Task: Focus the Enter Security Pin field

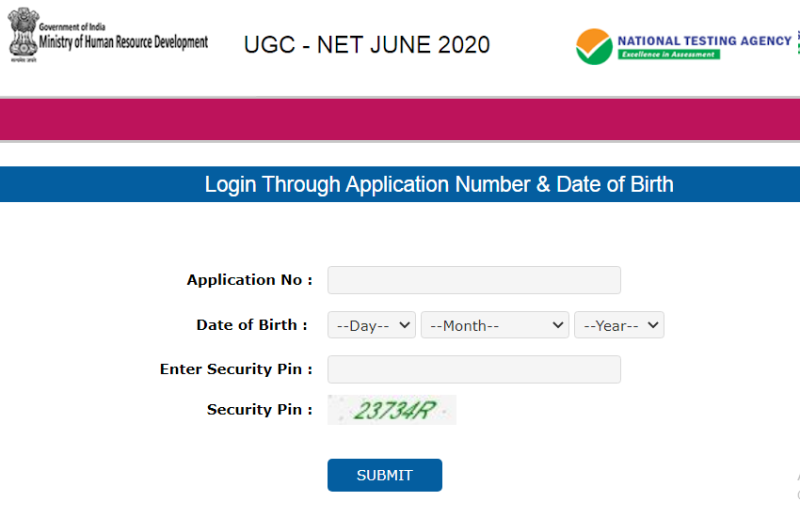Action: click(x=474, y=369)
